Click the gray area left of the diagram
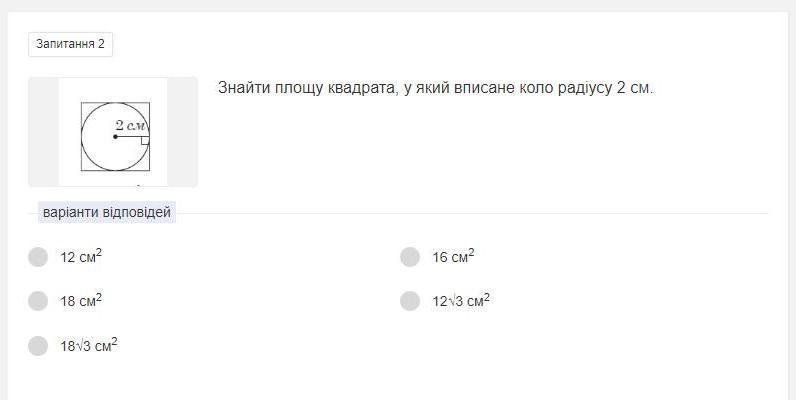Screen dimensions: 796x400 43,132
